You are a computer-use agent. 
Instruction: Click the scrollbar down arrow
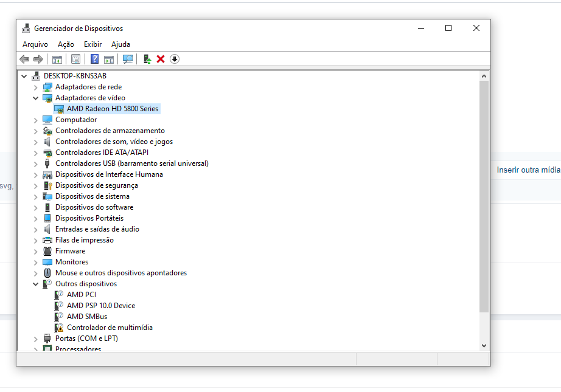point(484,346)
